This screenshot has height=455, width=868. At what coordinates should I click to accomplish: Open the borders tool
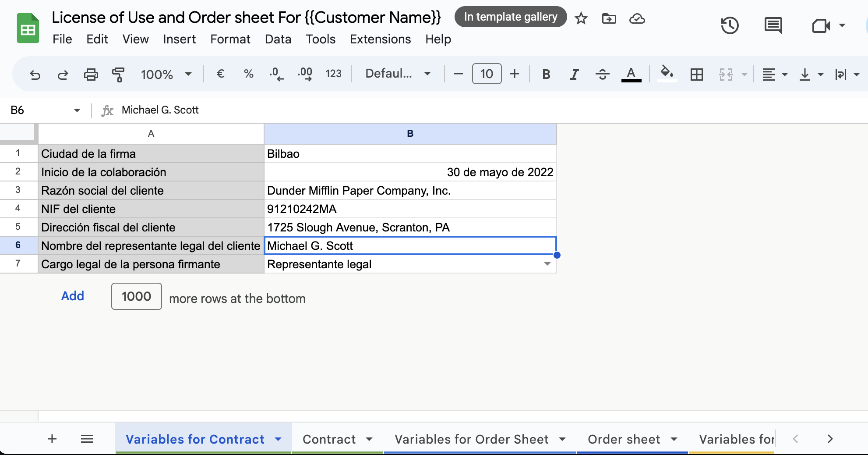click(696, 75)
